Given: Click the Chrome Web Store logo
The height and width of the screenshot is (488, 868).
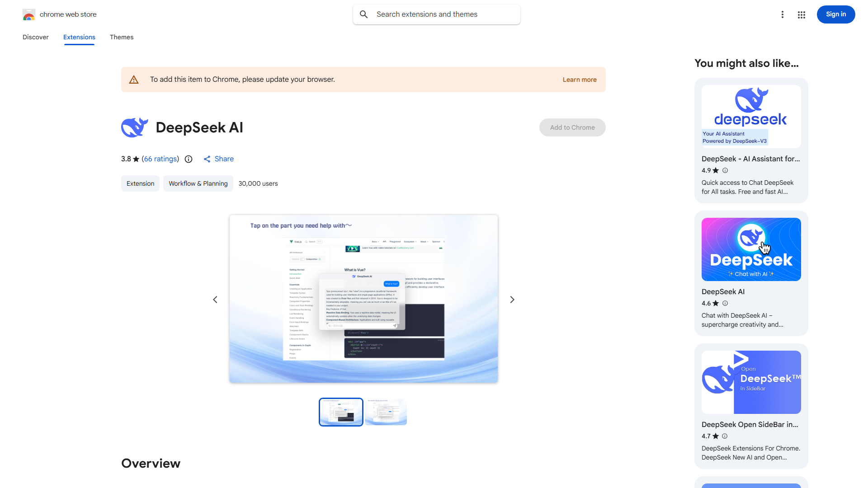Looking at the screenshot, I should pyautogui.click(x=29, y=14).
